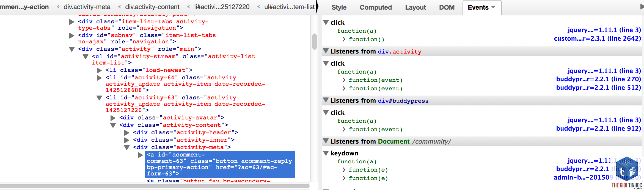Image resolution: width=644 pixels, height=190 pixels.
Task: Click HTML panel vertical scrollbar thumb
Action: point(315,41)
